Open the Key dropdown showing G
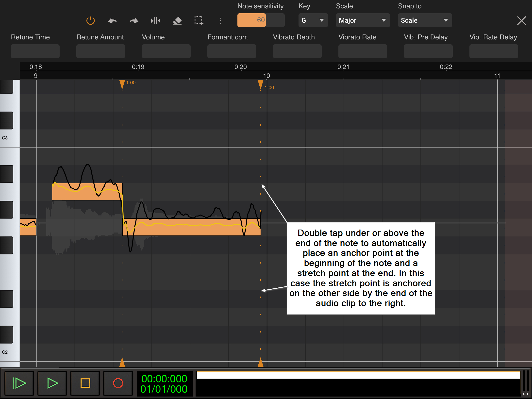 pyautogui.click(x=313, y=20)
